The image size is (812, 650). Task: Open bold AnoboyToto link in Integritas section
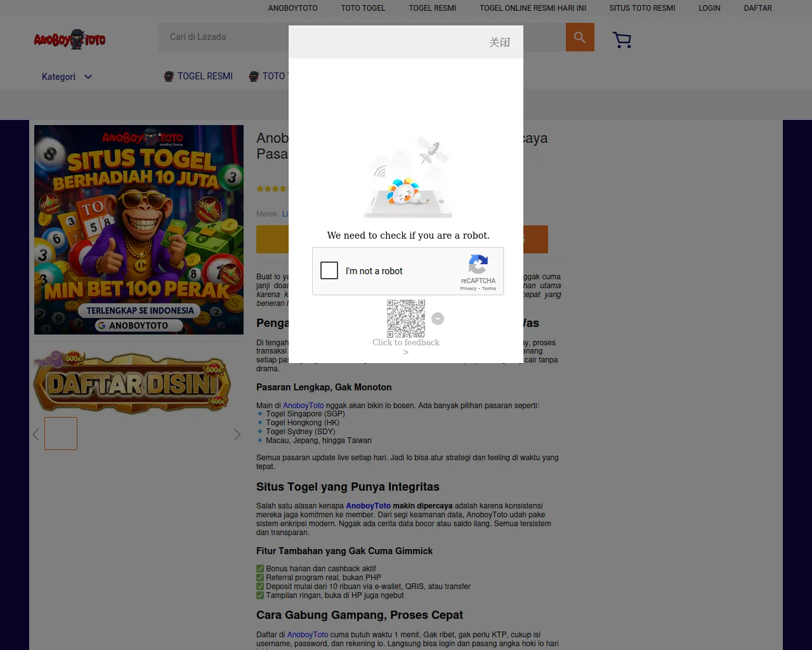point(369,506)
